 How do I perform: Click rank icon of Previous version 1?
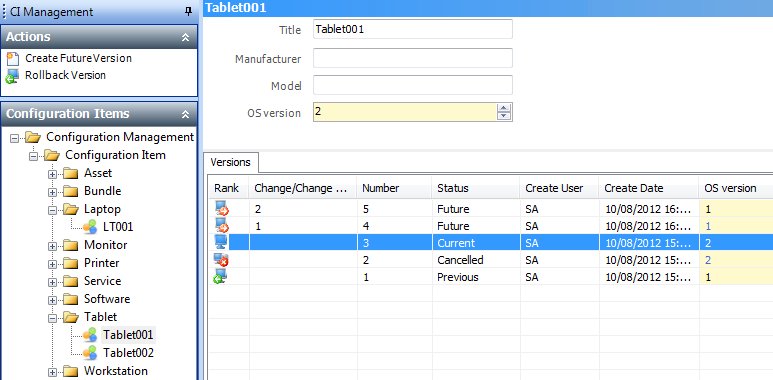point(220,277)
